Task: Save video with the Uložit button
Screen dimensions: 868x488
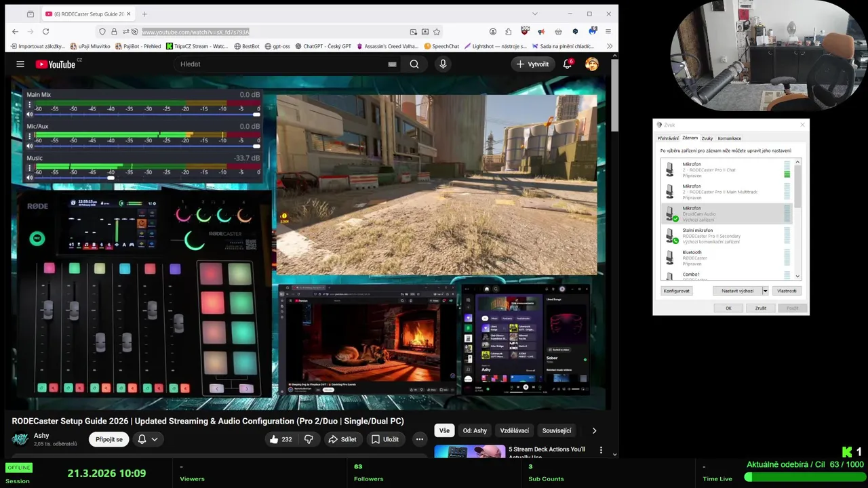Action: 384,439
